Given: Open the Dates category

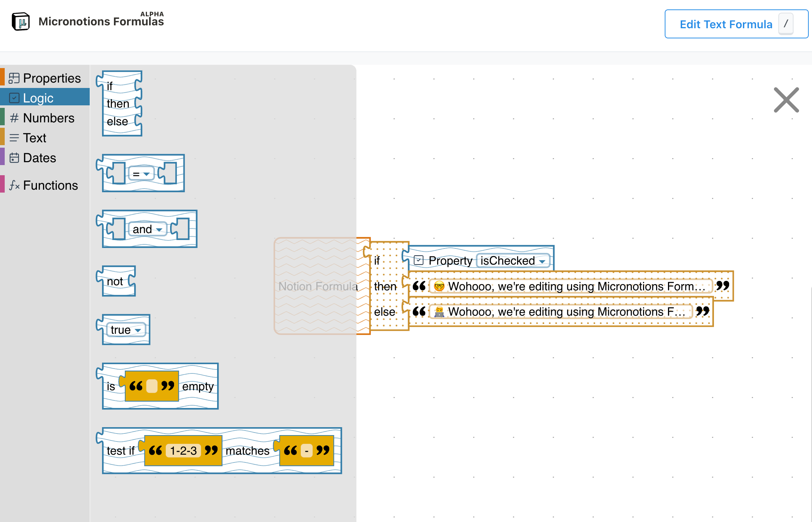Looking at the screenshot, I should coord(45,158).
